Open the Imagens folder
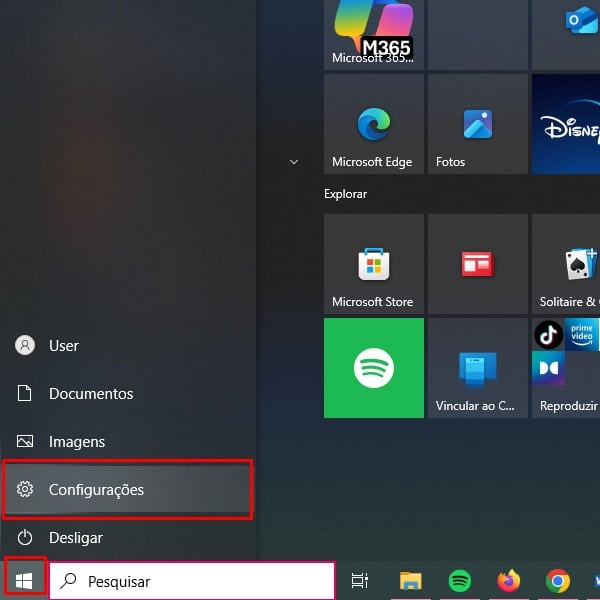 coord(128,442)
